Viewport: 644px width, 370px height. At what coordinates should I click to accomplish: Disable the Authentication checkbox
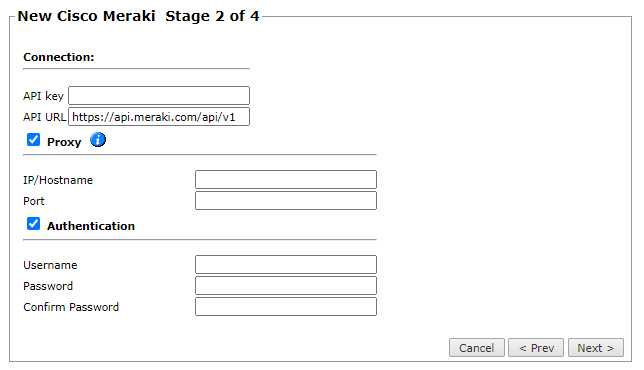[x=34, y=224]
